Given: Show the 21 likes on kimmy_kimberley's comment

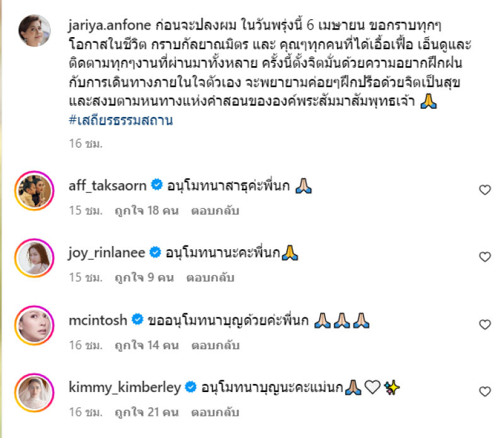Looking at the screenshot, I should (x=147, y=412).
